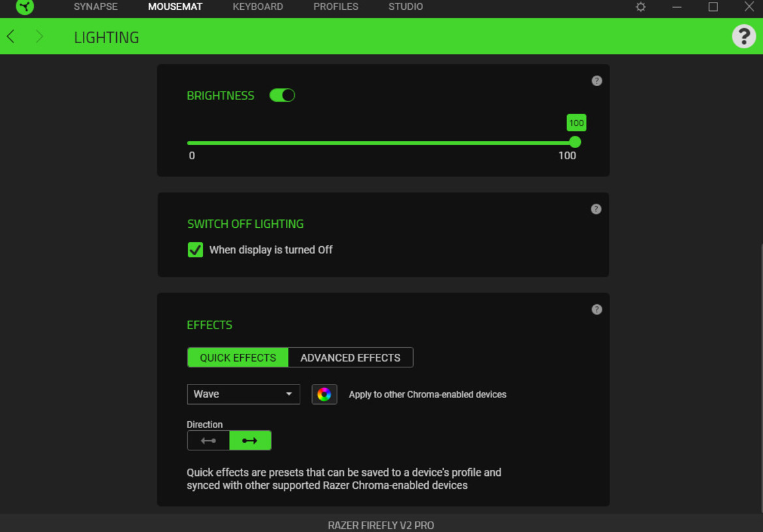
Task: Click the Razer Firefly V2 Pro device name
Action: click(381, 525)
